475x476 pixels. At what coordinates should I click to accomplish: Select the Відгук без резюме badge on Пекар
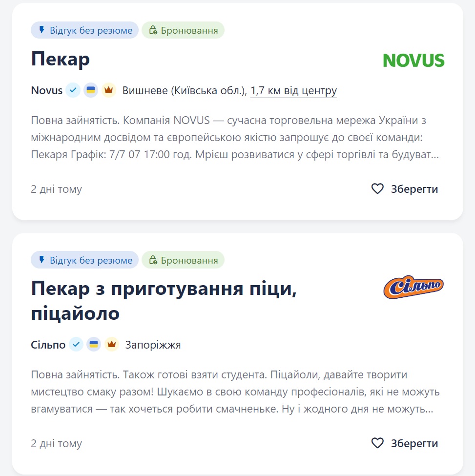(x=84, y=30)
